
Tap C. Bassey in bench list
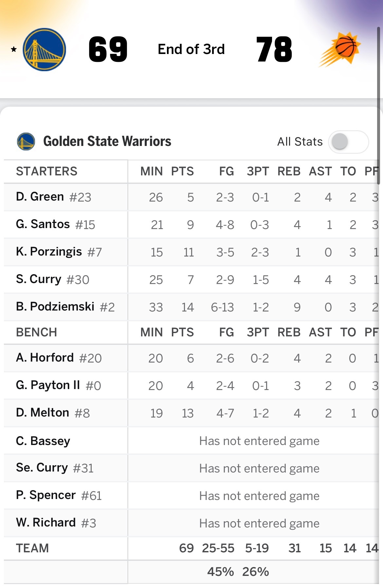tap(43, 441)
